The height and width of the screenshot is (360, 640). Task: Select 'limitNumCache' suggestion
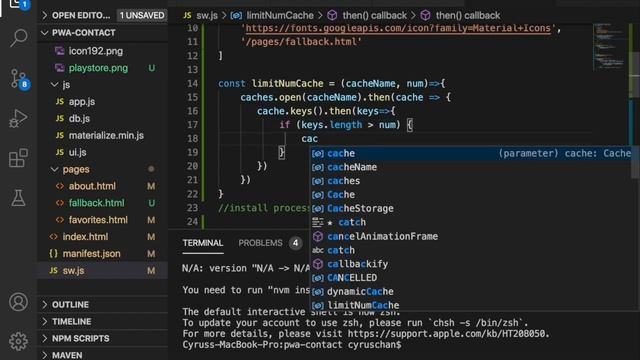[471, 305]
